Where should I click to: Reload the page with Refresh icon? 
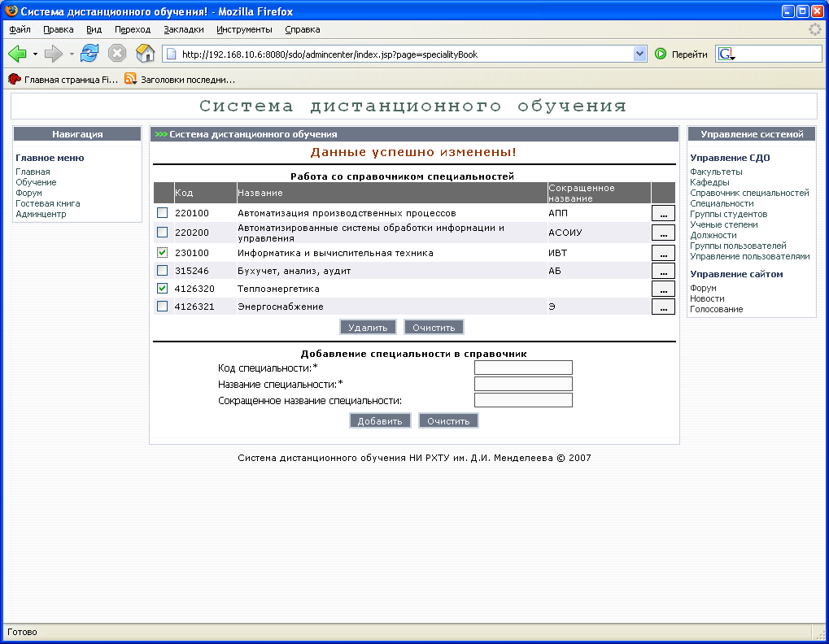point(89,54)
